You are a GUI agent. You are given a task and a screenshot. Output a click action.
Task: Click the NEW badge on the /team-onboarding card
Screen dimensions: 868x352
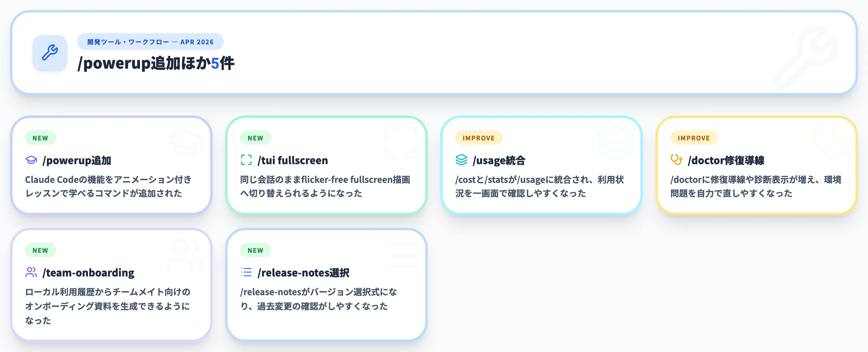click(41, 250)
